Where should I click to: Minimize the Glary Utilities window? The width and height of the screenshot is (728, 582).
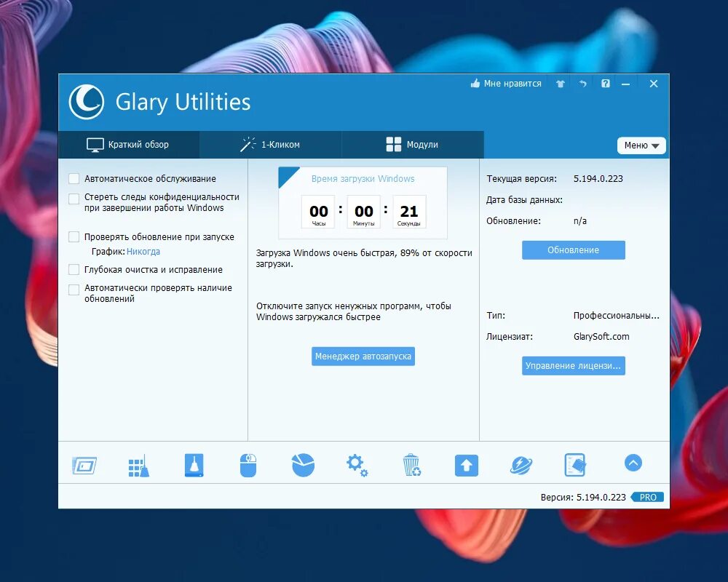626,84
